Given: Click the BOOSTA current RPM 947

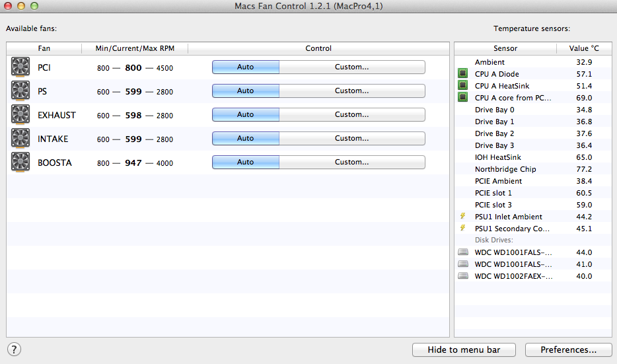Looking at the screenshot, I should (133, 163).
